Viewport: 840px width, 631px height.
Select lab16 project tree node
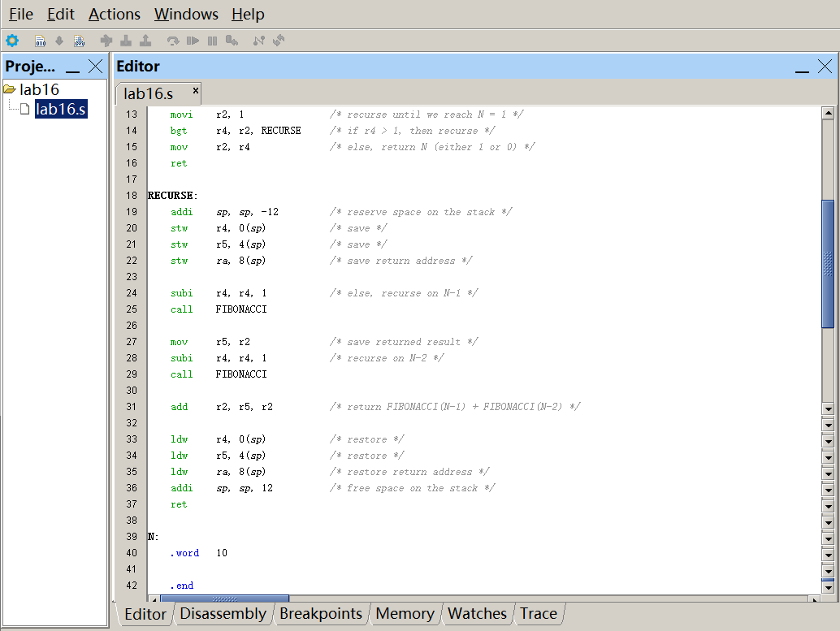point(39,89)
